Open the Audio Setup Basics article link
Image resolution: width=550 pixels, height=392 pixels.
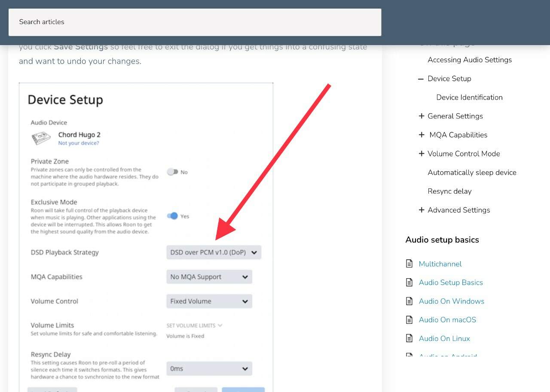(451, 283)
